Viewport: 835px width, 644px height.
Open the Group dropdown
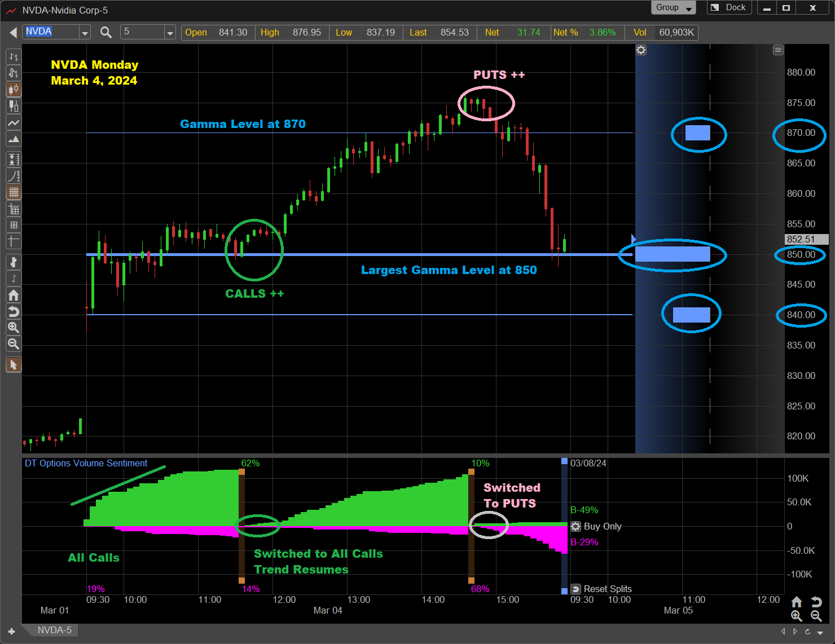coord(673,8)
